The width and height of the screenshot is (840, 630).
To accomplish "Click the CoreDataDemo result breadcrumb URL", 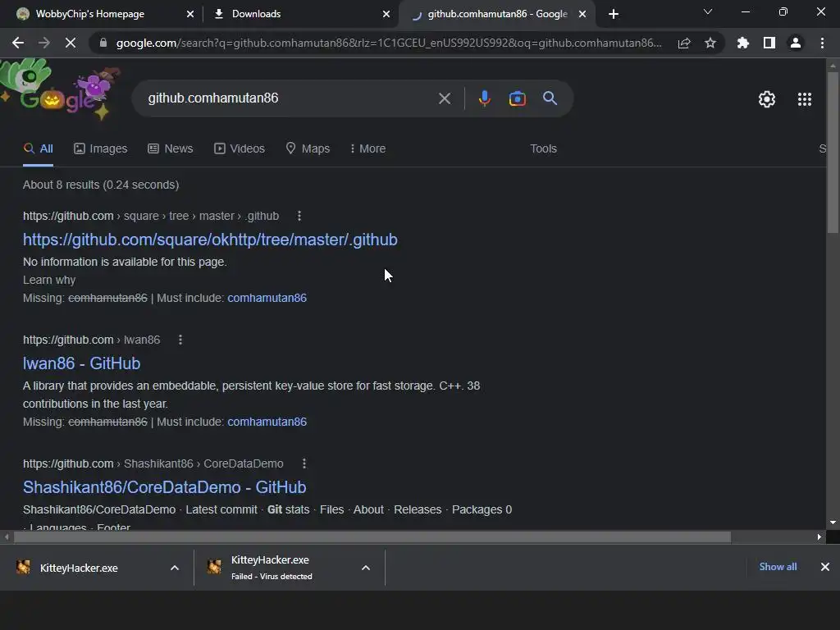I will (x=153, y=463).
